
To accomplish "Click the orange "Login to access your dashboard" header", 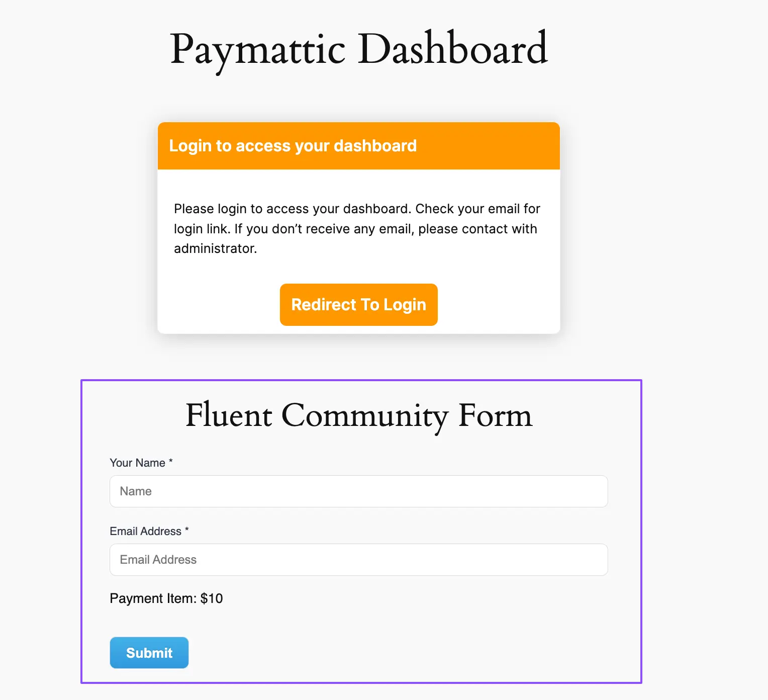I will tap(293, 146).
